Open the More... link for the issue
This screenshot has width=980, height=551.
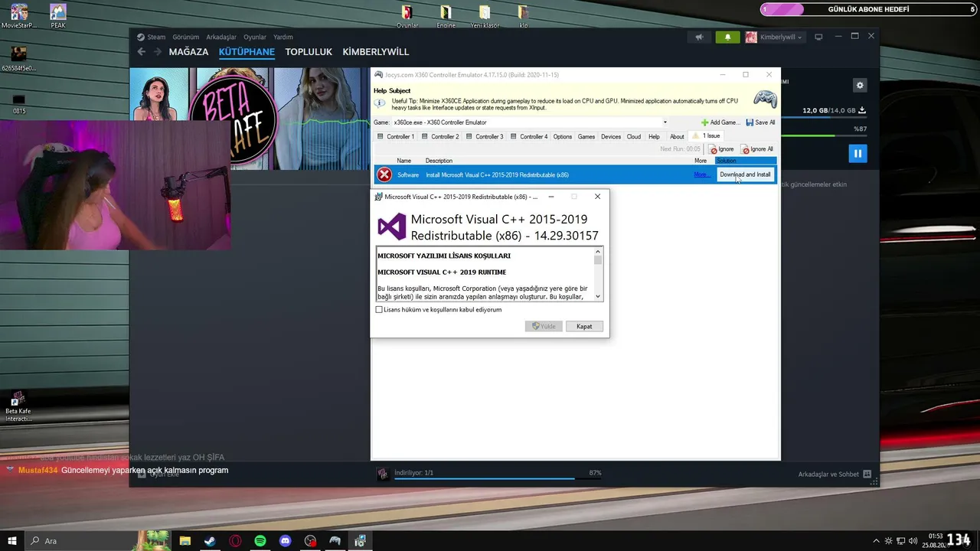point(701,174)
